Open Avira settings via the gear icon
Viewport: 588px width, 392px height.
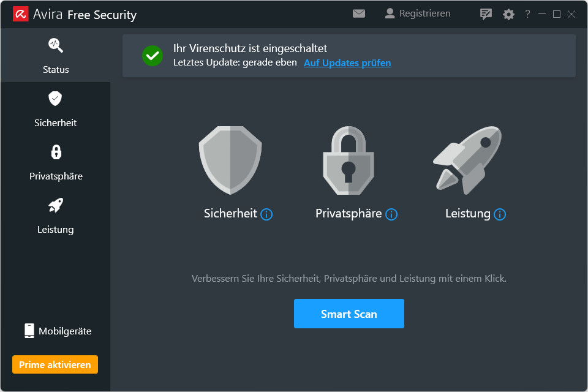click(508, 13)
